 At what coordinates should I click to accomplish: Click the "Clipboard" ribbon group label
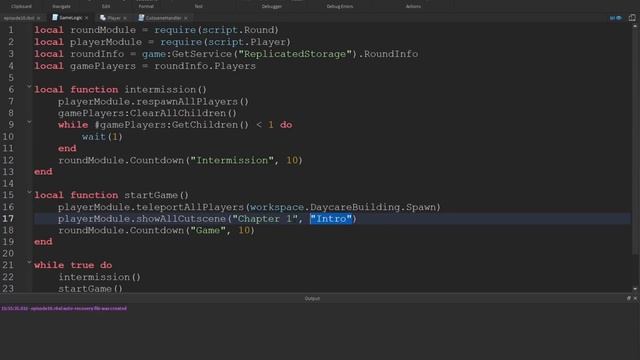coord(21,7)
